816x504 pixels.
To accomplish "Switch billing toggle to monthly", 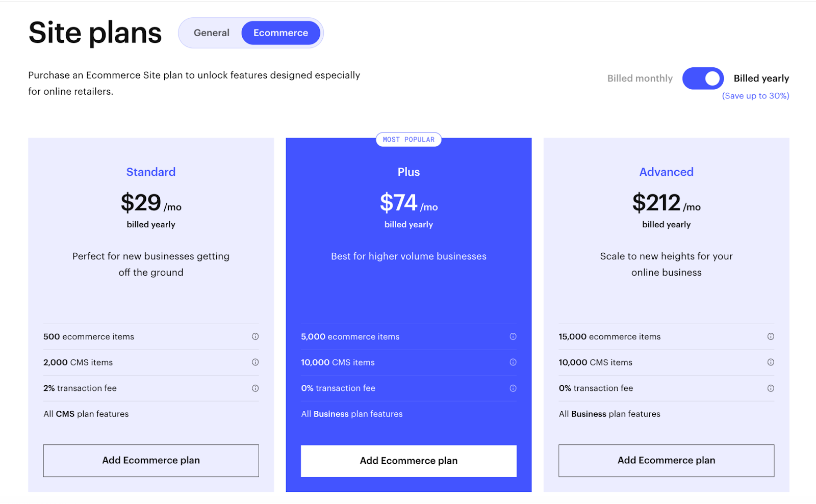I will [x=703, y=78].
